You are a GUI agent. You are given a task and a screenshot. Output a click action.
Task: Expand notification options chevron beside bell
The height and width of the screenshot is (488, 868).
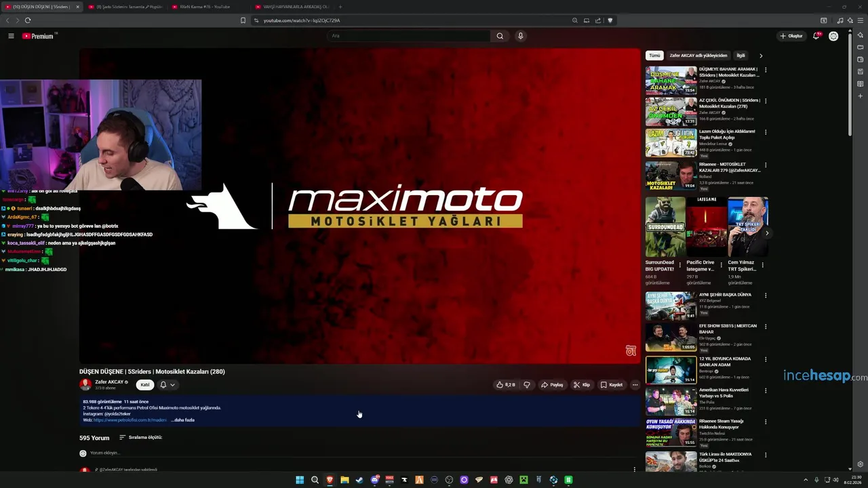(x=172, y=385)
